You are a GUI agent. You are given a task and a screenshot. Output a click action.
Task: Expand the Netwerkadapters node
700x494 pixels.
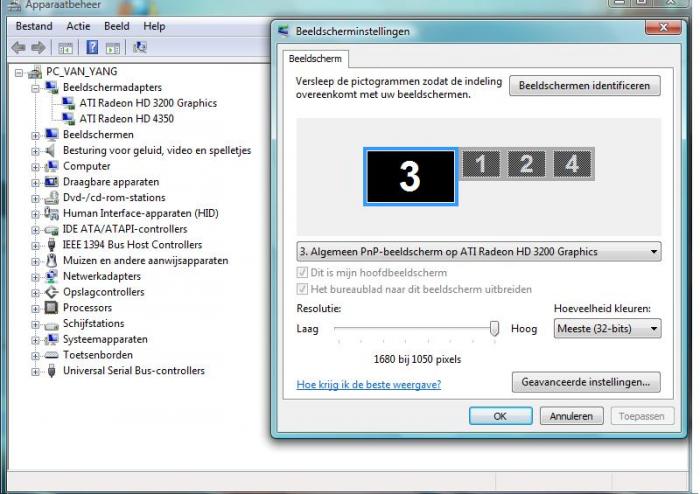coord(35,277)
